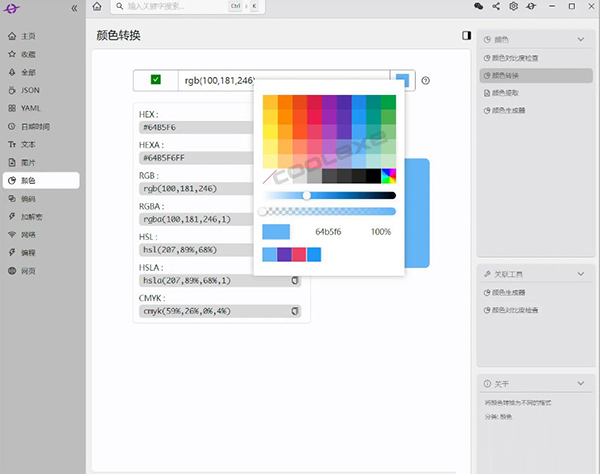Toggle the green checkmark box before input
Image resolution: width=600 pixels, height=474 pixels.
tap(155, 80)
